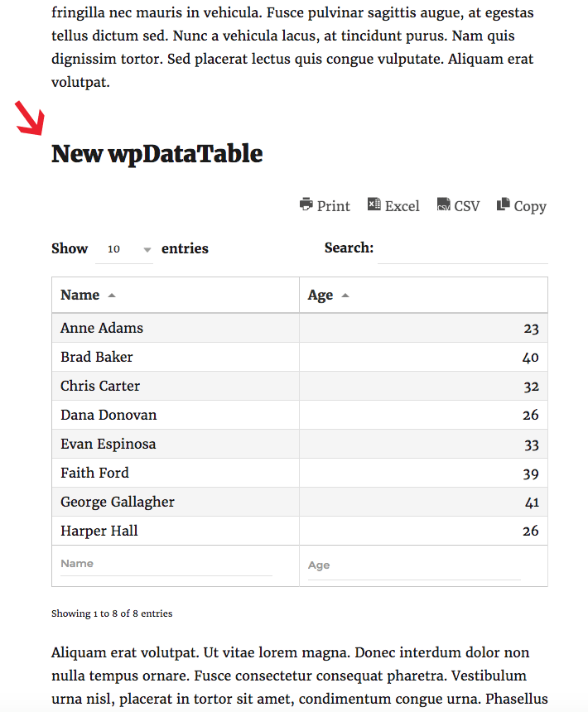Select the George Gallagher row

[x=300, y=502]
